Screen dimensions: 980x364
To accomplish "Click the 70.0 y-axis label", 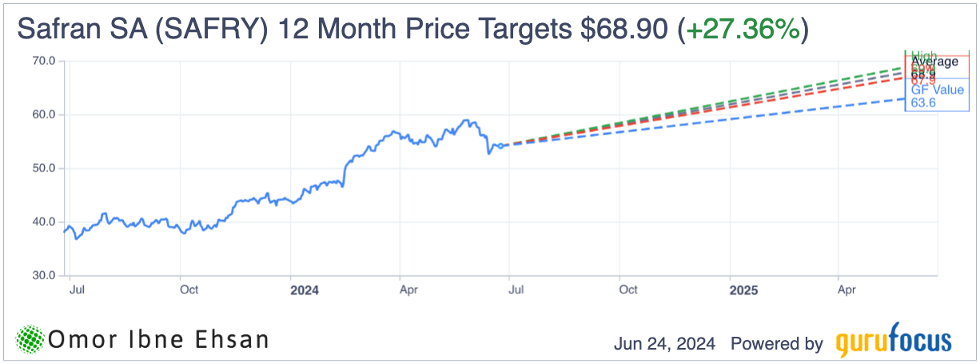I will click(43, 61).
